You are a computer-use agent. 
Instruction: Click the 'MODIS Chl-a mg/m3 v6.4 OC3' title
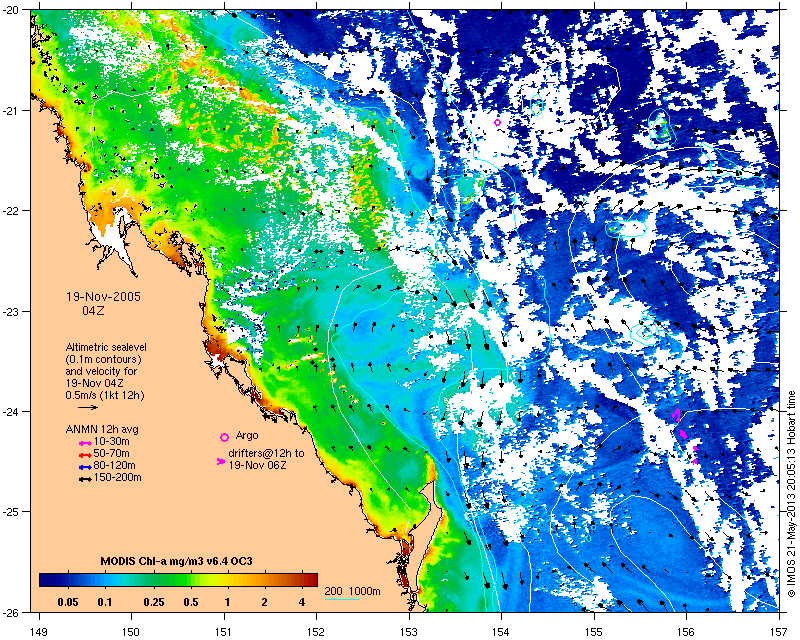177,561
